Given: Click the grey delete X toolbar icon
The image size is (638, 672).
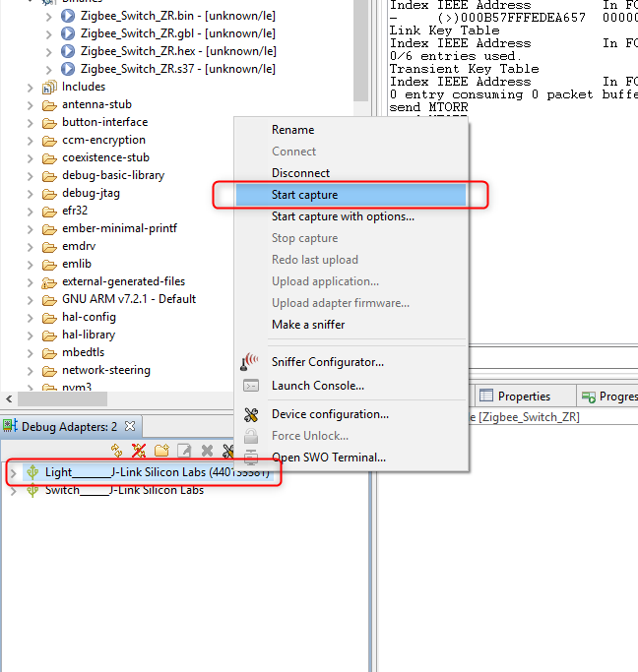Looking at the screenshot, I should coord(207,451).
